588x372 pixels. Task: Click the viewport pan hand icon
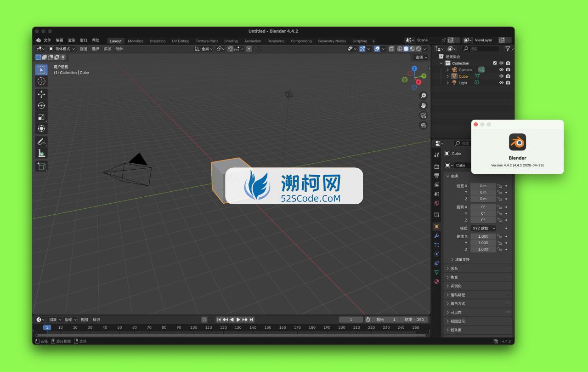pyautogui.click(x=423, y=106)
